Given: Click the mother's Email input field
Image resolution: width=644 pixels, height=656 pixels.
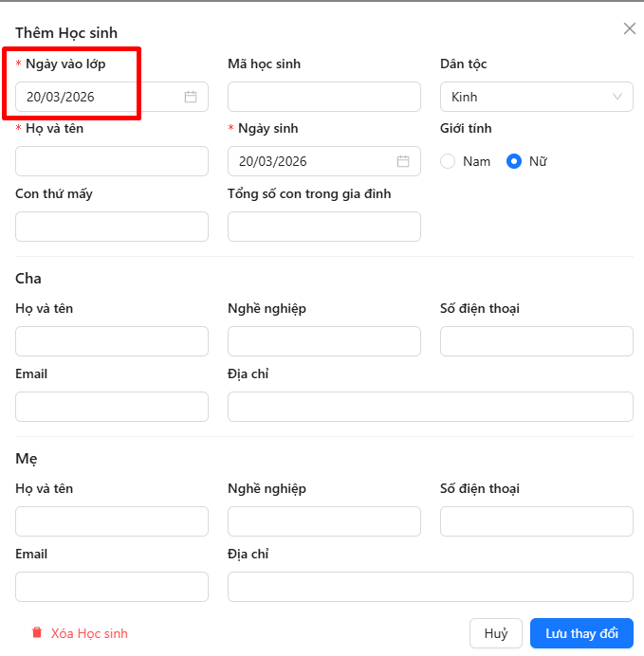Looking at the screenshot, I should tap(112, 587).
